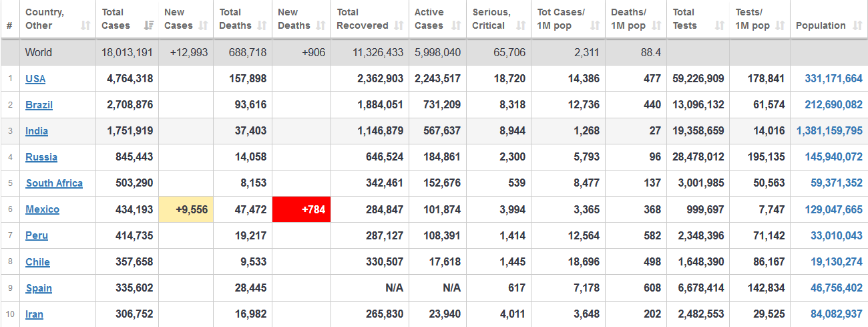
Task: Click the Tot Cases/1M pop sort arrows
Action: [596, 25]
